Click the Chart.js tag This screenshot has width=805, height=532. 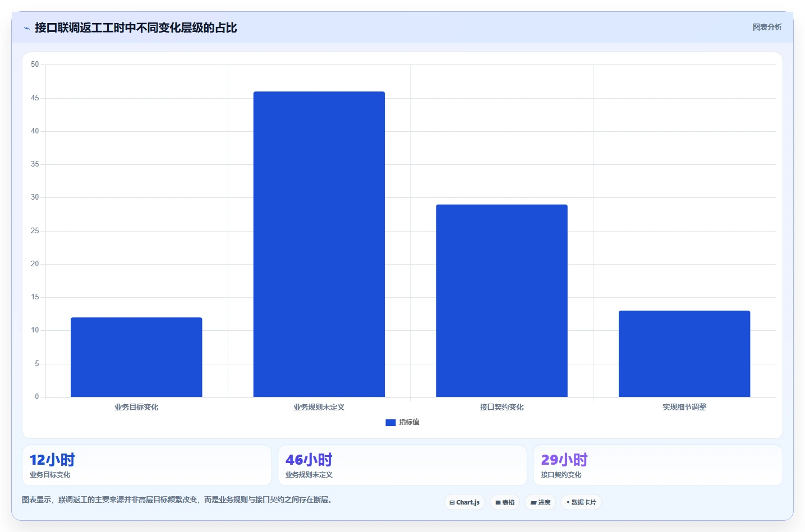coord(464,502)
